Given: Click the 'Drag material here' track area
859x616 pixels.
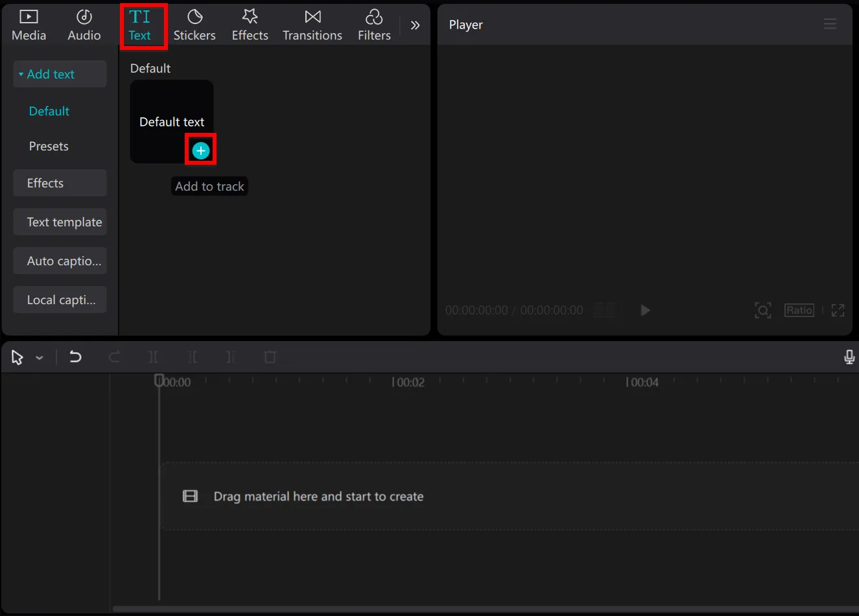Looking at the screenshot, I should (510, 496).
